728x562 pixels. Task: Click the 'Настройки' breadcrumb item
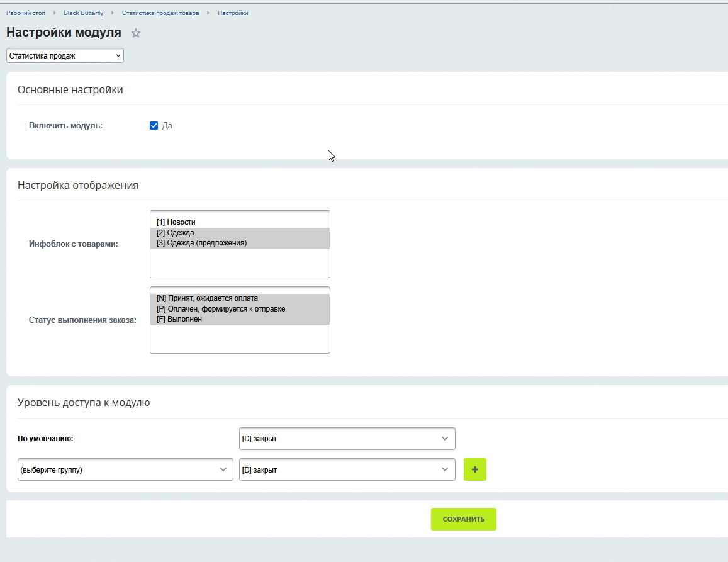click(x=233, y=13)
